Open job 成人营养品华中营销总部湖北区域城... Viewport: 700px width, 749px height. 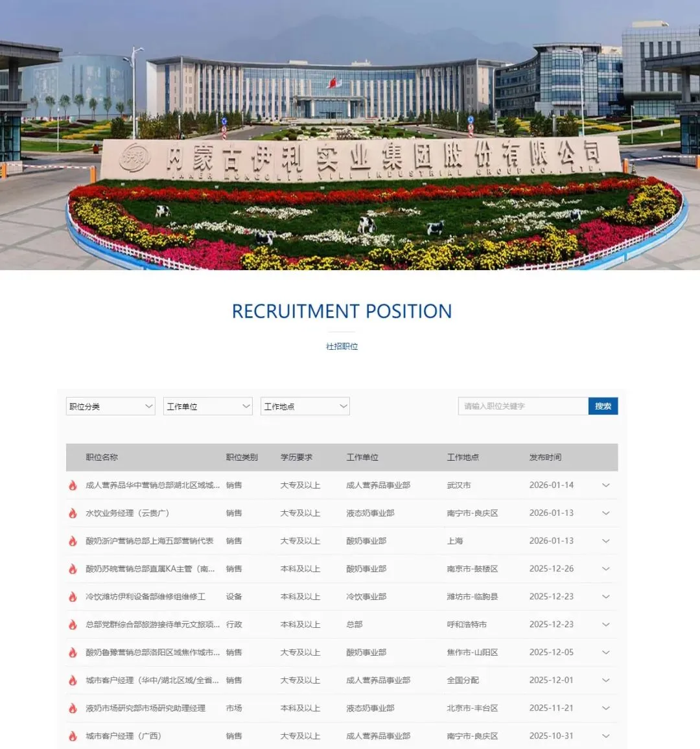pyautogui.click(x=152, y=485)
